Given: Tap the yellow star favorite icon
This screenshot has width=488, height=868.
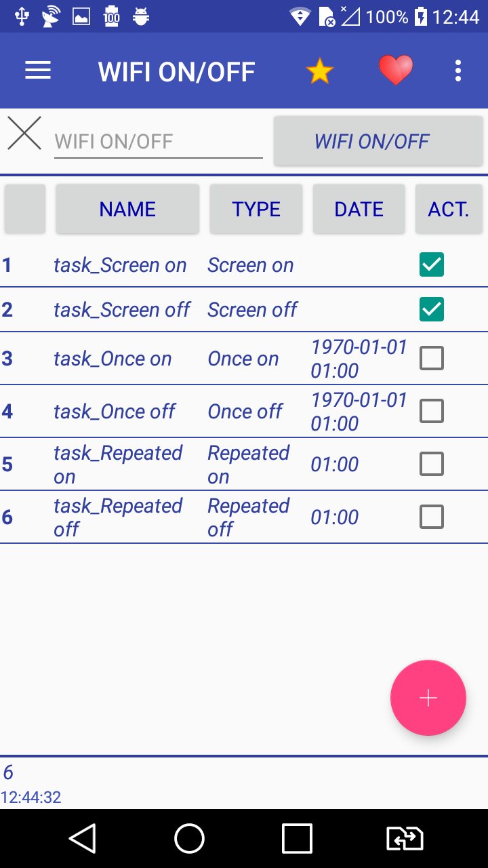Looking at the screenshot, I should tap(319, 71).
